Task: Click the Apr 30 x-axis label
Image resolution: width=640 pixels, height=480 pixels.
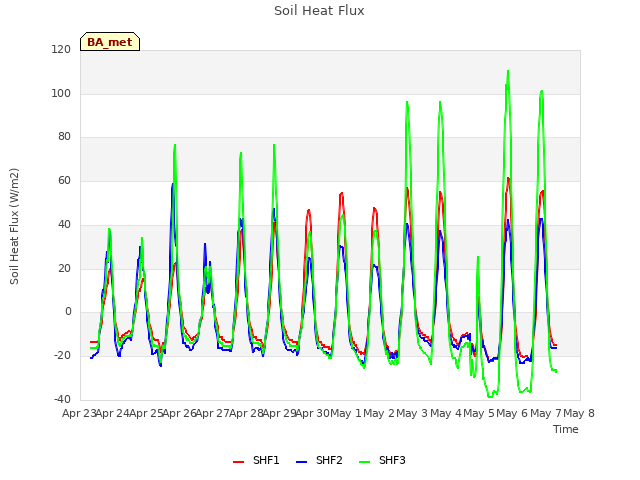Action: [x=313, y=413]
